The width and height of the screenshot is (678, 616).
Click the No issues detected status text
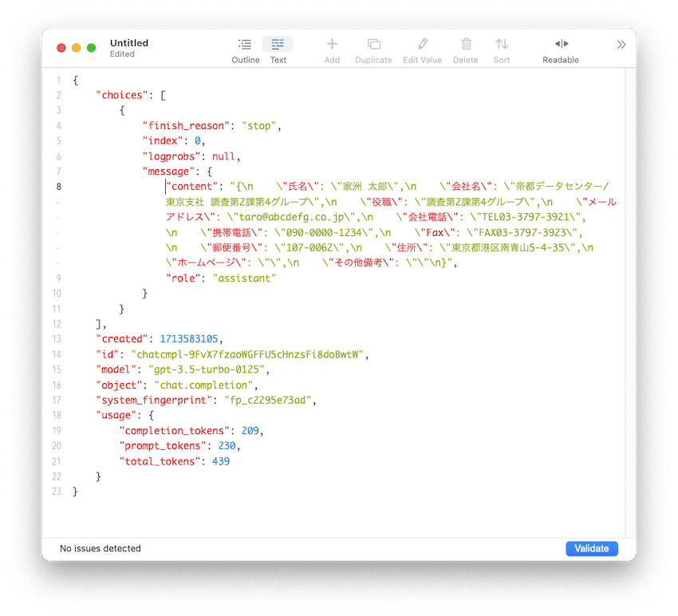tap(101, 548)
